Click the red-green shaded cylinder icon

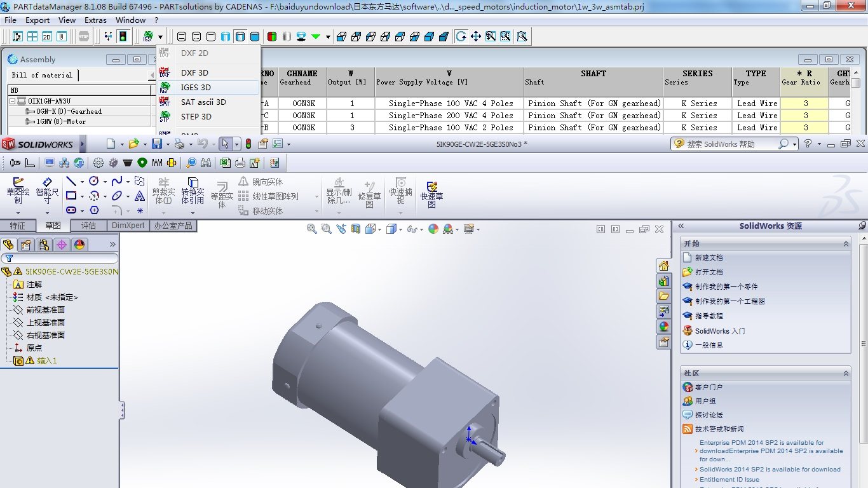tap(272, 36)
